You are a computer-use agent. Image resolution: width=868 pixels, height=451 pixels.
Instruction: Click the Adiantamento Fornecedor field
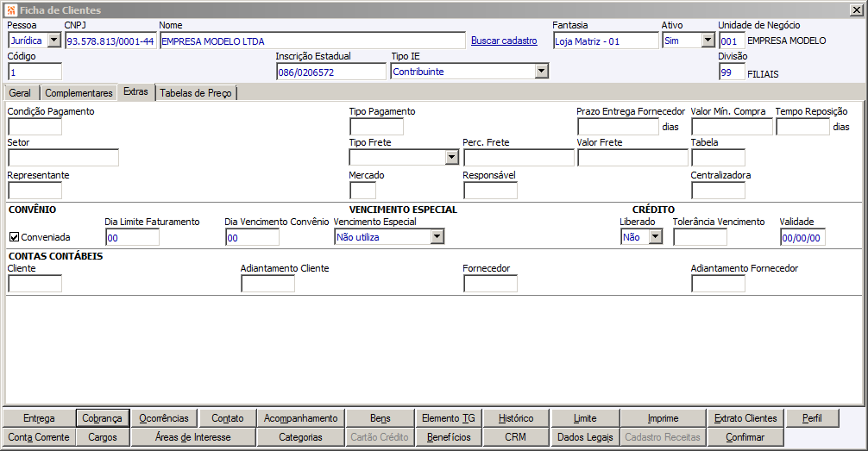(719, 284)
